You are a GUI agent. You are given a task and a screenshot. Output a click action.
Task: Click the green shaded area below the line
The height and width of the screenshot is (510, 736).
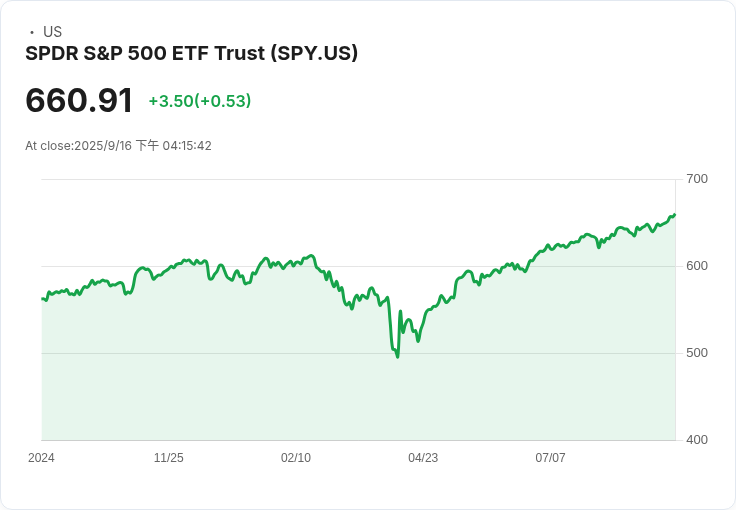tap(300, 380)
